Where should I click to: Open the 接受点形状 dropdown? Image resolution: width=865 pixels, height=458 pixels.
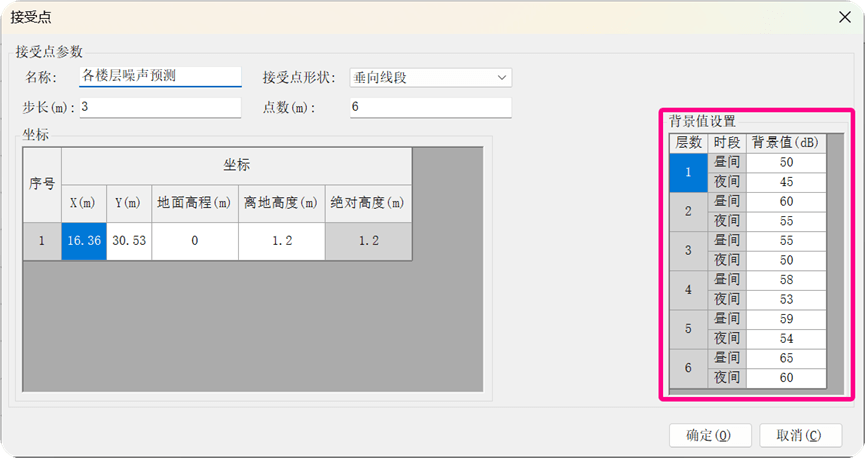[431, 78]
